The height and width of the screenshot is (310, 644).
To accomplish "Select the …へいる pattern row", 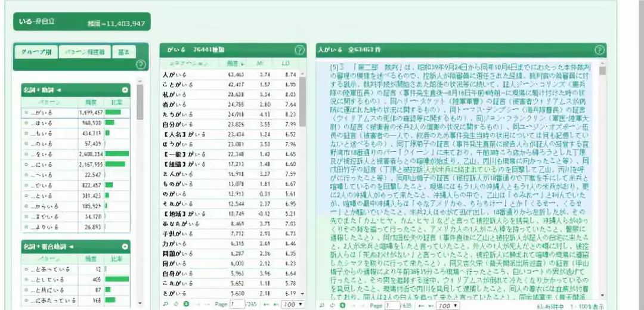I will tap(76, 175).
